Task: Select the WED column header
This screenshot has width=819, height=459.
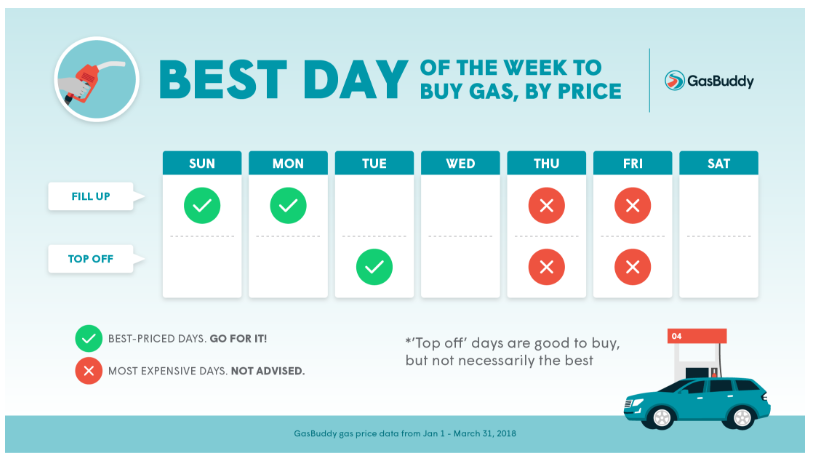Action: coord(460,163)
